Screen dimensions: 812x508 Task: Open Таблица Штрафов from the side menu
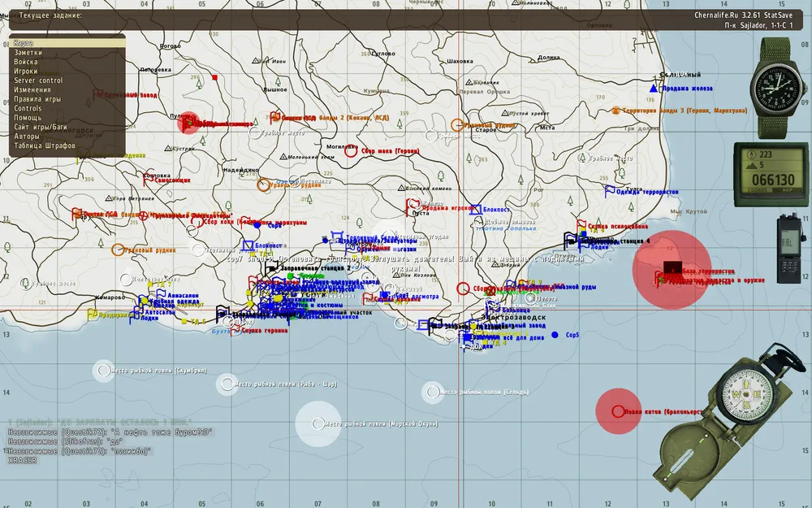point(44,146)
